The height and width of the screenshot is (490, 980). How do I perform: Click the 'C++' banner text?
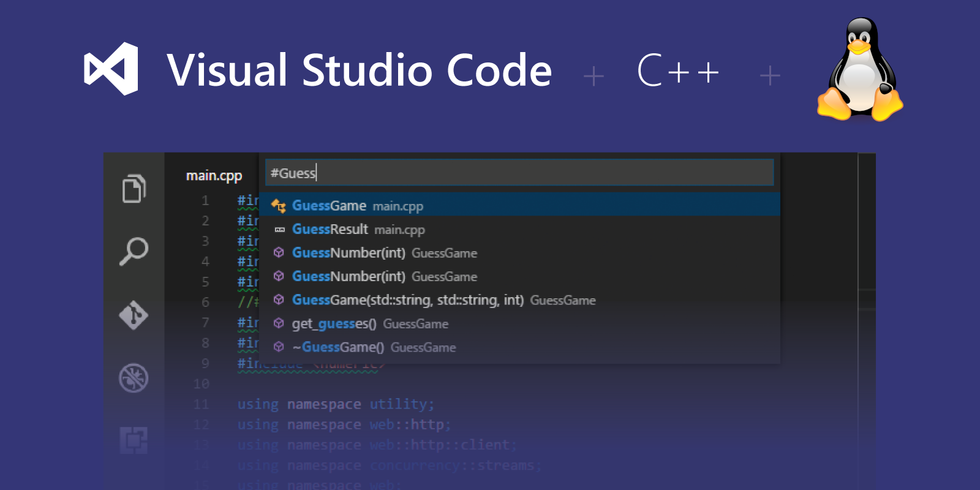pyautogui.click(x=678, y=70)
